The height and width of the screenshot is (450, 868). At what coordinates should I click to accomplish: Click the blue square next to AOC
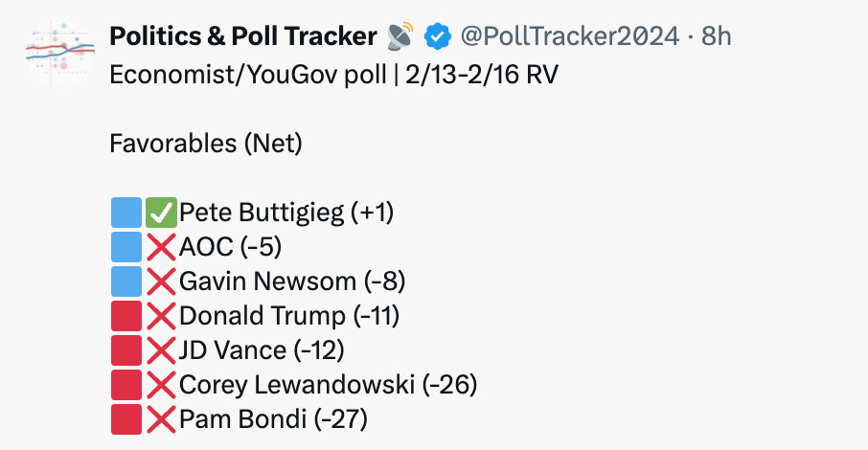[x=126, y=247]
